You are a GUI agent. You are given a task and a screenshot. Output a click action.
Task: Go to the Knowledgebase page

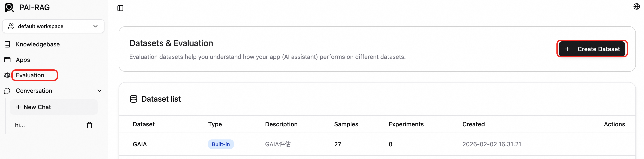click(x=38, y=44)
